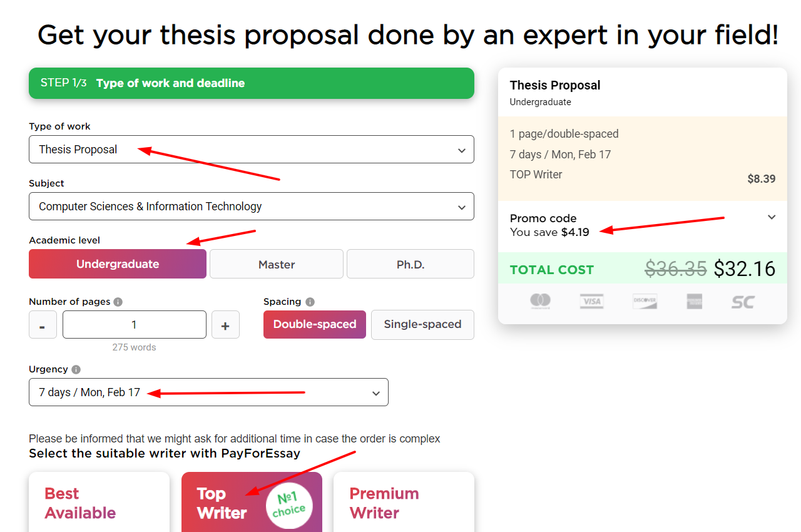Open the Urgency deadline dropdown
The image size is (801, 532).
208,391
